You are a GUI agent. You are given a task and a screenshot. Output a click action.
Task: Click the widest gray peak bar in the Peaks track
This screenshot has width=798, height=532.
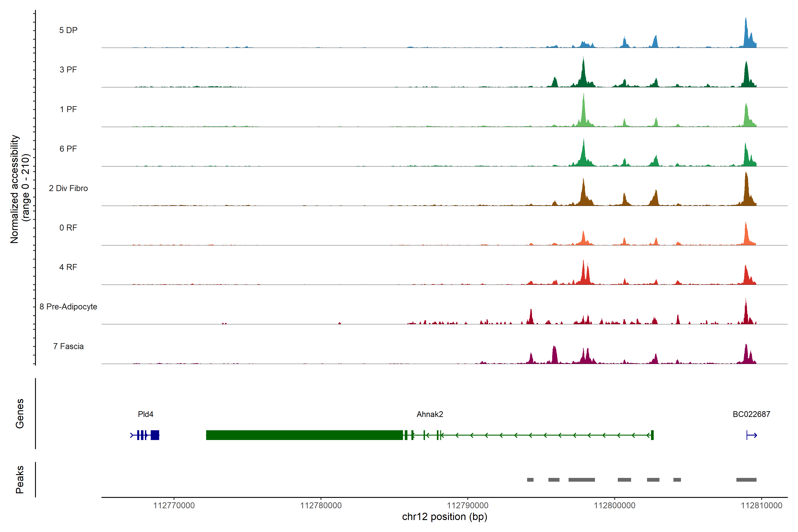tap(581, 480)
